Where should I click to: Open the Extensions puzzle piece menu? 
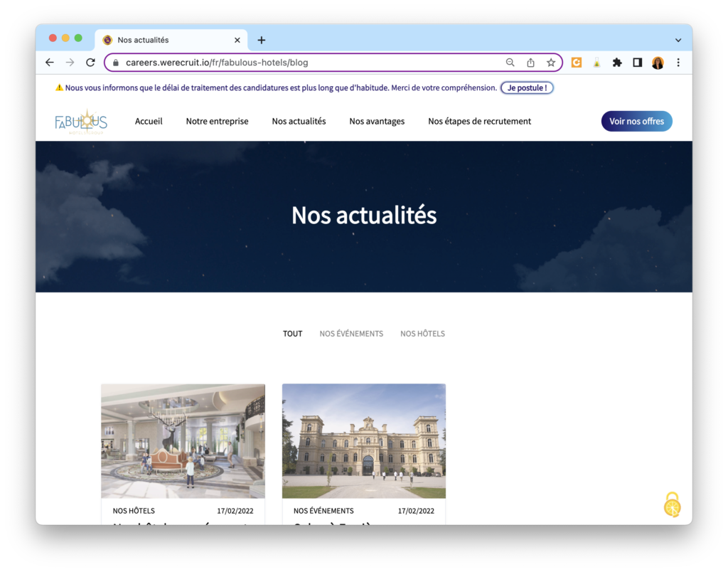[617, 63]
